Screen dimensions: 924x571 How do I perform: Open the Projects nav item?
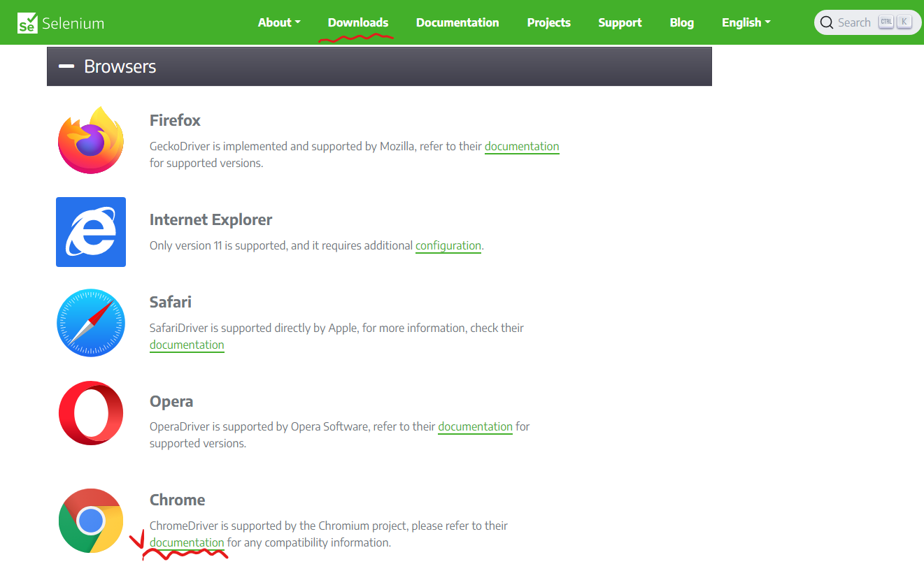[x=549, y=22]
